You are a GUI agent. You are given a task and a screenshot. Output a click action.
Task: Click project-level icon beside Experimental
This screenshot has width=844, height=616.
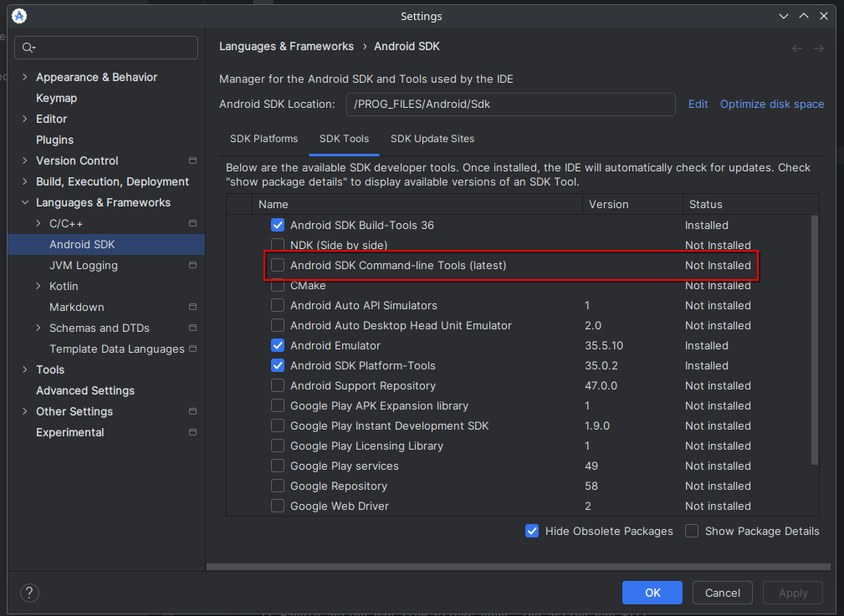click(x=192, y=432)
